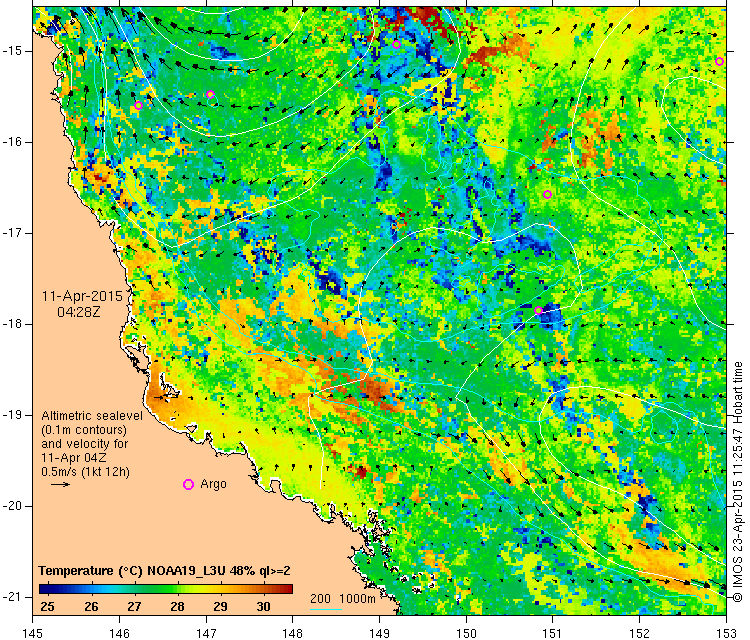Click the latitude label -19
This screenshot has width=750, height=640.
[x=11, y=415]
